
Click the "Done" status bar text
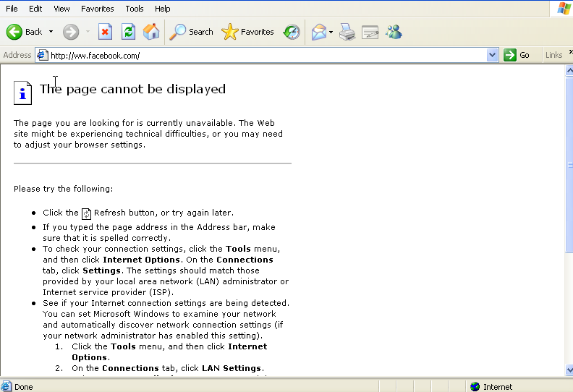coord(24,387)
